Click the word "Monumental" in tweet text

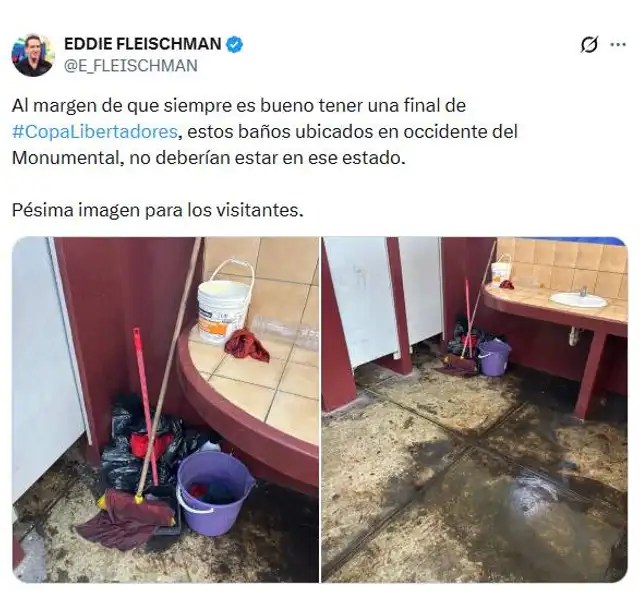(x=65, y=158)
